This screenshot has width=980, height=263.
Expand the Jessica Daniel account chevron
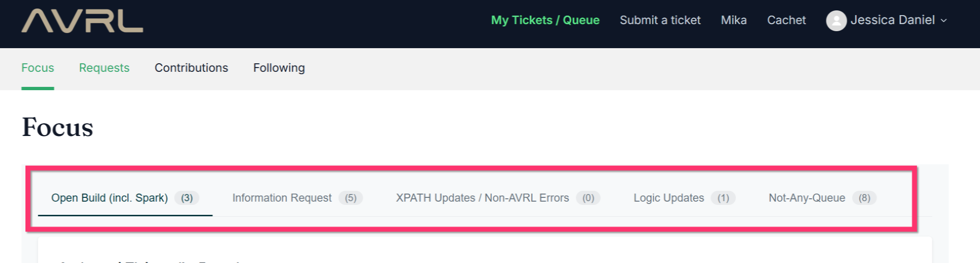pyautogui.click(x=944, y=21)
